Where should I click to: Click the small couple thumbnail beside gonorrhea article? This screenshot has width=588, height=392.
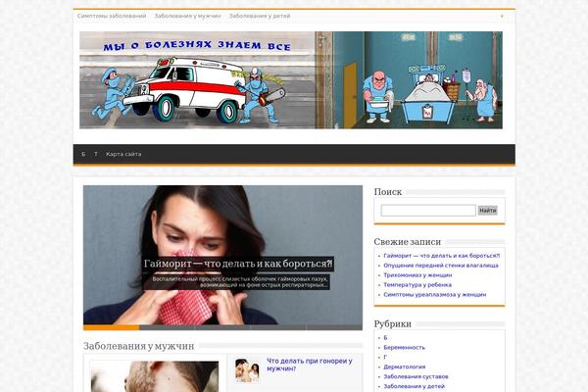pyautogui.click(x=247, y=370)
